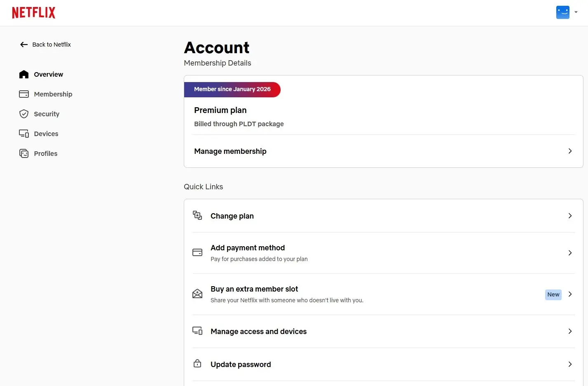This screenshot has width=588, height=386.
Task: Click the Overview home icon in sidebar
Action: [x=24, y=74]
